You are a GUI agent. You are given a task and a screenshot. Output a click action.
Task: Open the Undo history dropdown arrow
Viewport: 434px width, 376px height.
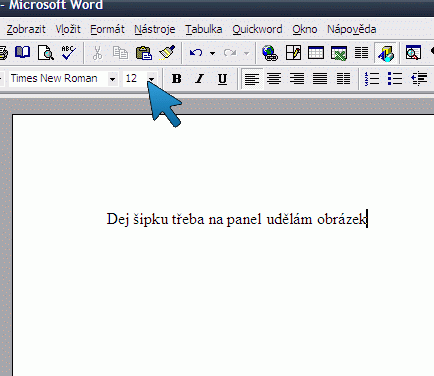212,53
